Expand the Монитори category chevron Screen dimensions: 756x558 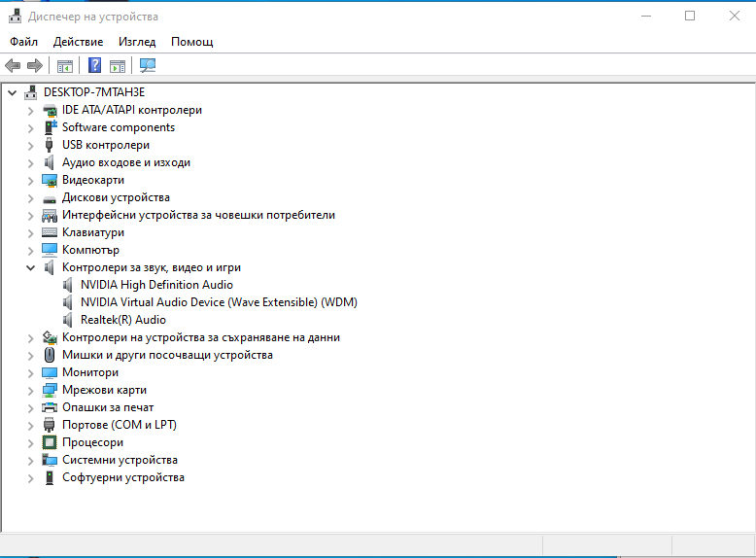point(30,373)
